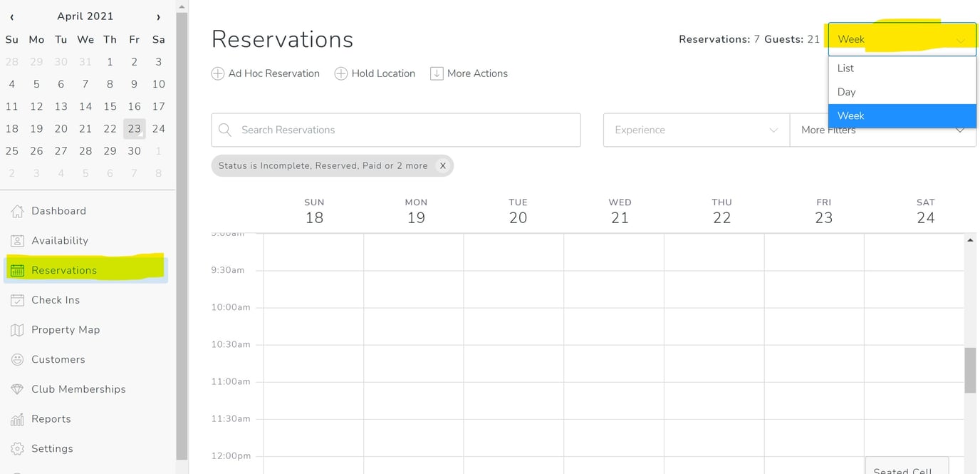Click the search magnifier icon

[225, 130]
